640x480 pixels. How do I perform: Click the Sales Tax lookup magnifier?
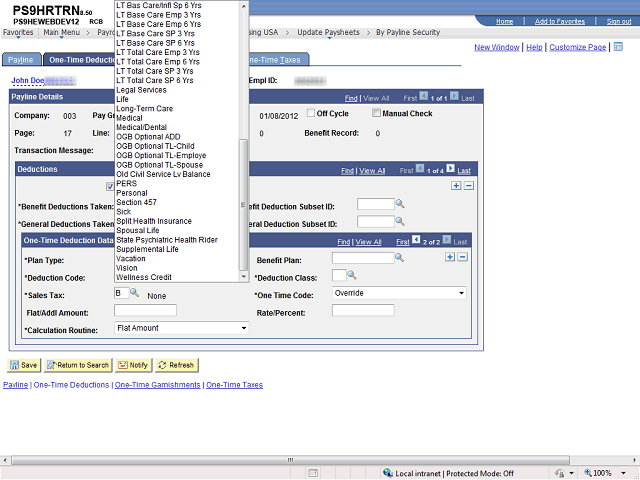134,293
